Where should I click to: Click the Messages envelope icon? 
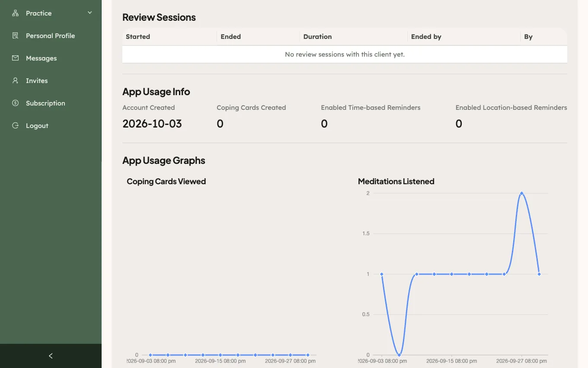[x=16, y=58]
